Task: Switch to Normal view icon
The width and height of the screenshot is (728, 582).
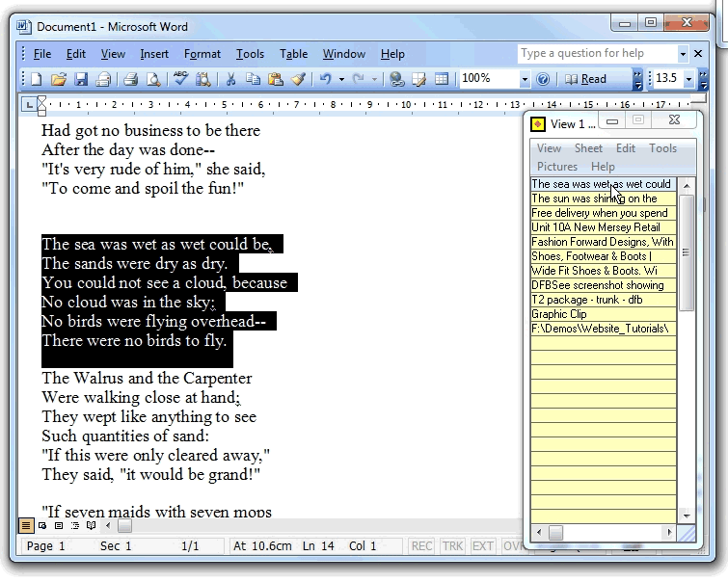Action: 26,526
